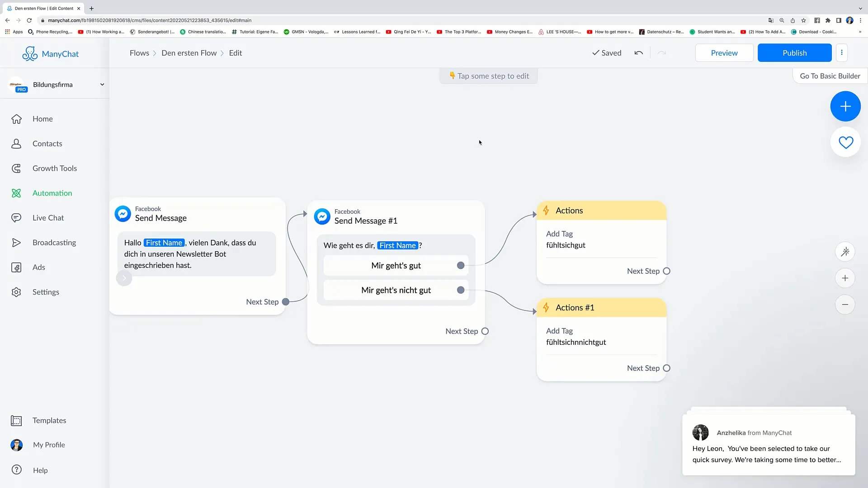Click the Mir geht's gut connector dot
The height and width of the screenshot is (488, 868).
(x=461, y=266)
